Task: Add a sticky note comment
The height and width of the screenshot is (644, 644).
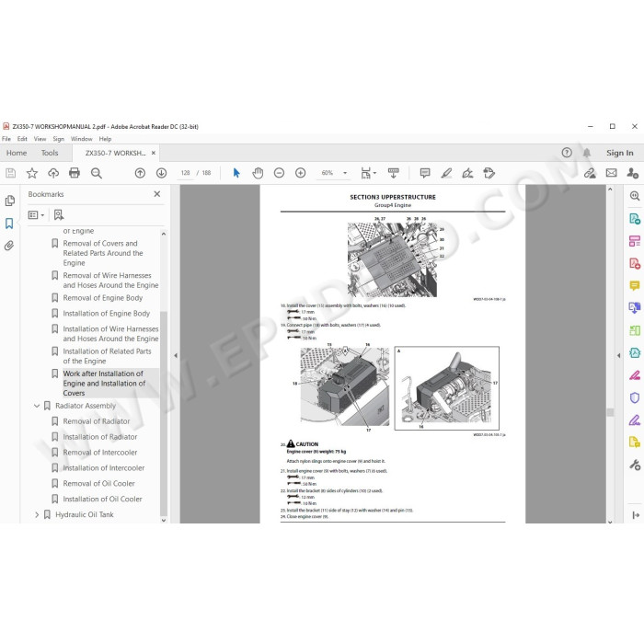Action: [425, 173]
